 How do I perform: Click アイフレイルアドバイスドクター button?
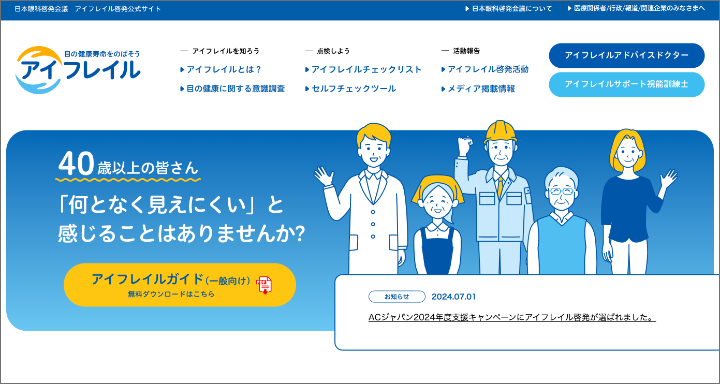[x=627, y=56]
